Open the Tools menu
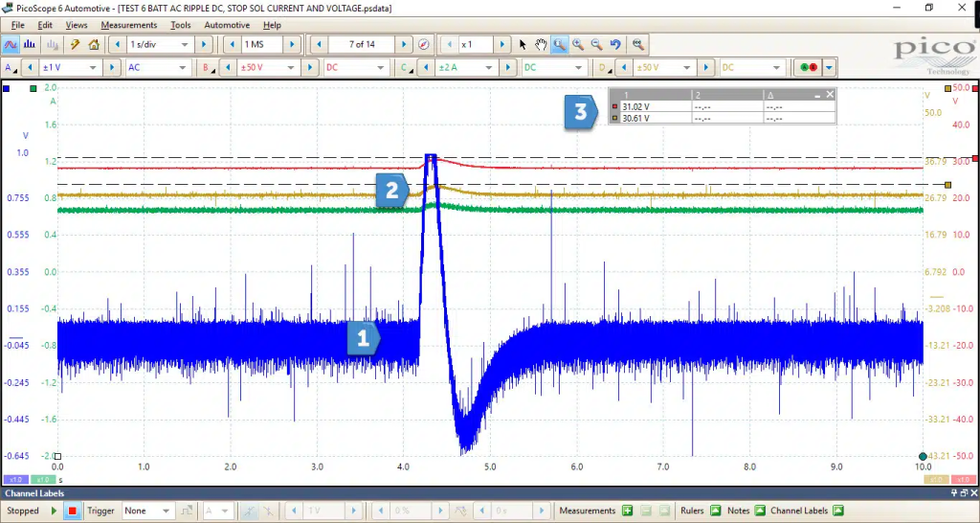 coord(181,25)
